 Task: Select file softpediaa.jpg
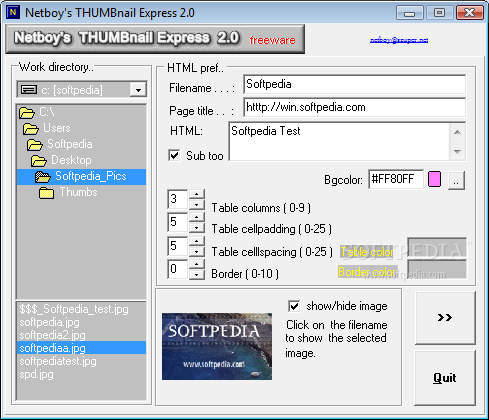click(81, 348)
